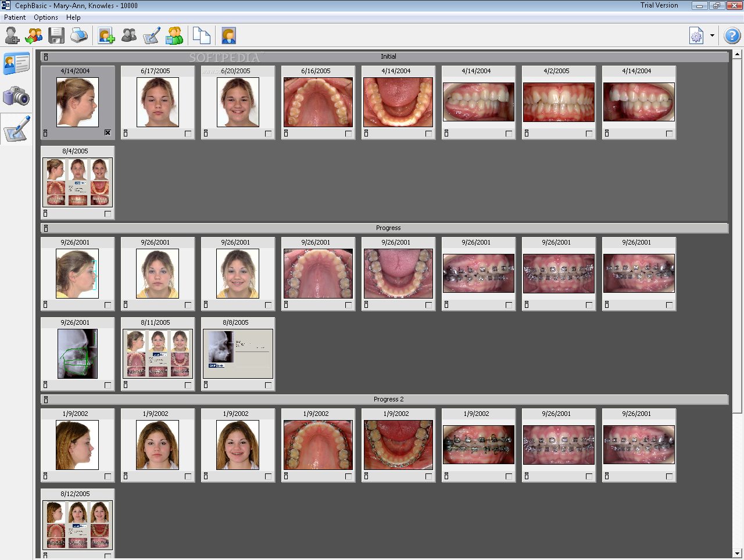Viewport: 744px width, 560px height.
Task: Open menu icon on Initial 4/2/2005 card
Action: coord(527,134)
